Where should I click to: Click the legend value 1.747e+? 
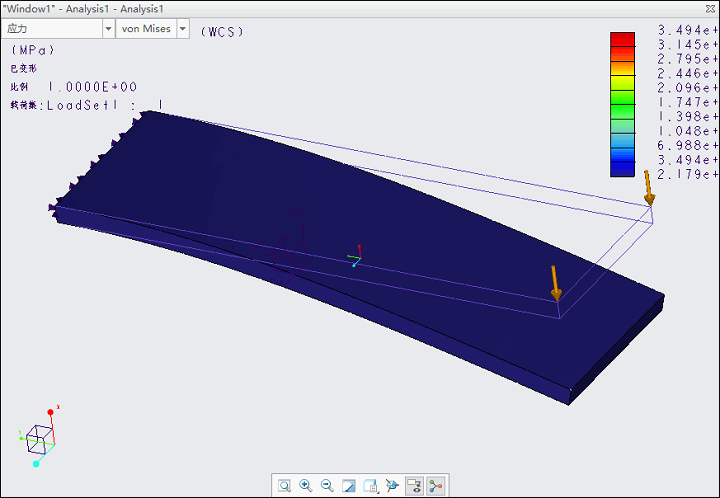point(687,102)
